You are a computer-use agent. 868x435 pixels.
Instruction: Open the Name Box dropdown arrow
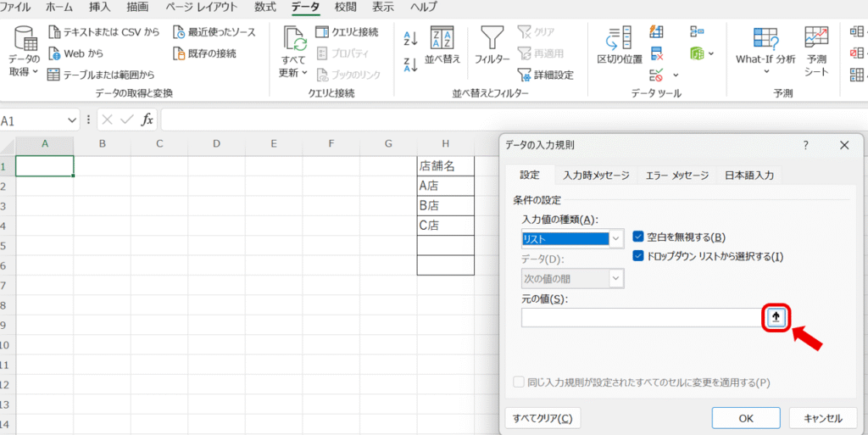pos(72,120)
